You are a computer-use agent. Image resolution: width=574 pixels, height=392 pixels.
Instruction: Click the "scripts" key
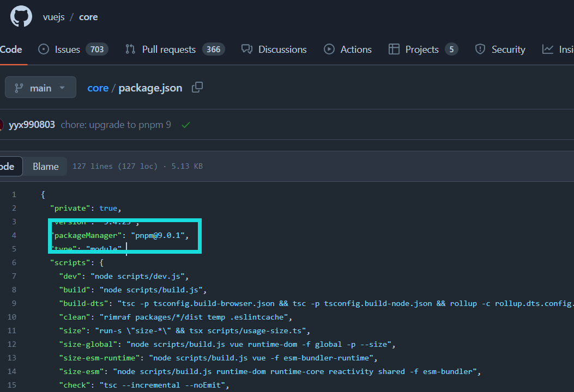pyautogui.click(x=70, y=262)
